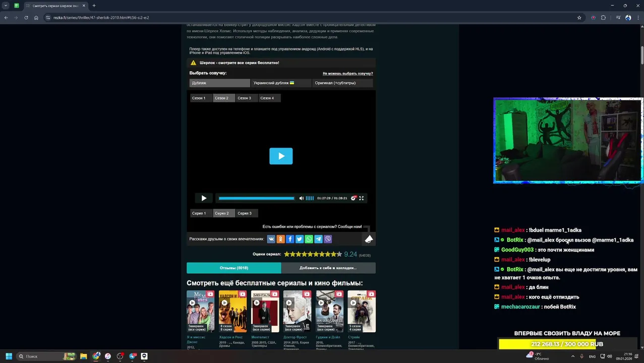The width and height of the screenshot is (644, 363).
Task: Adjust the player volume level bars
Action: 310,198
